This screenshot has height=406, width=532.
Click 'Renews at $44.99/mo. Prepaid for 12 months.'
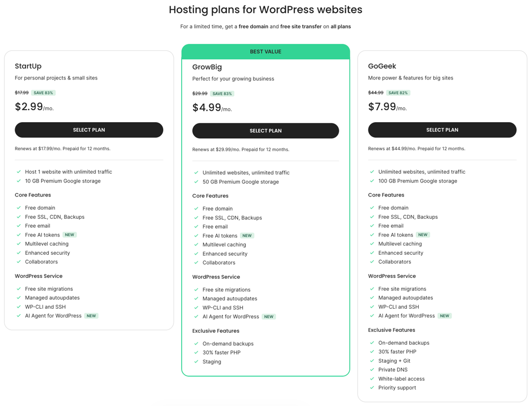[x=417, y=149]
